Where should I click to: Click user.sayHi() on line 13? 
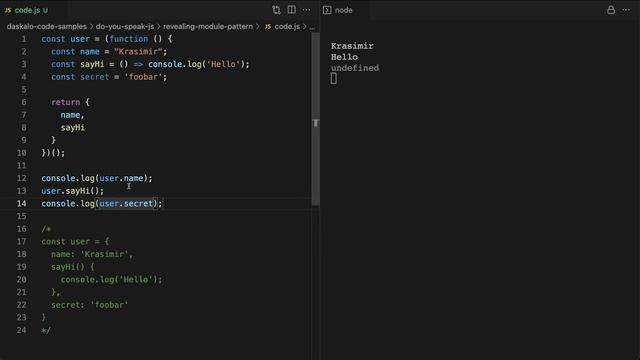pyautogui.click(x=72, y=191)
